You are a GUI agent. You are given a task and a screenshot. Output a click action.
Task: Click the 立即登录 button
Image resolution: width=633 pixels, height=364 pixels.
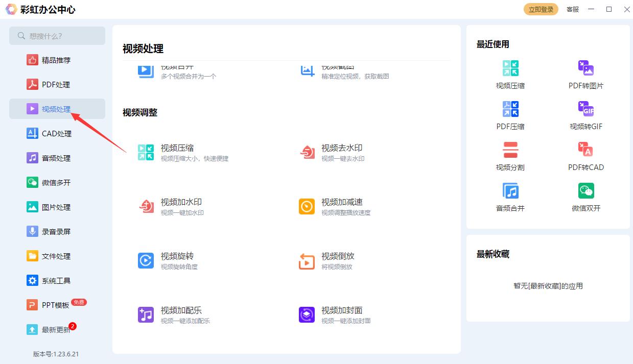[x=541, y=9]
